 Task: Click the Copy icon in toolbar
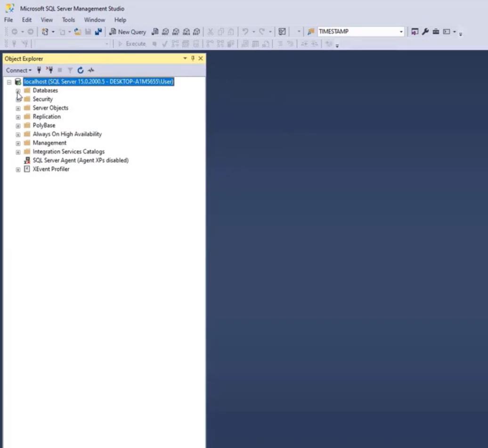pyautogui.click(x=220, y=32)
